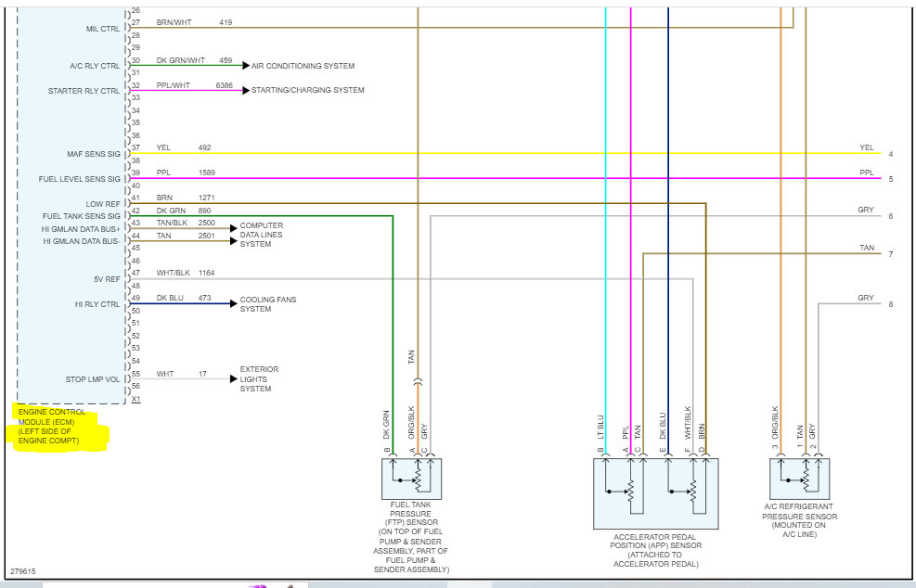This screenshot has width=916, height=588.
Task: Select the STARTER RLY CTRL label
Action: coord(84,91)
